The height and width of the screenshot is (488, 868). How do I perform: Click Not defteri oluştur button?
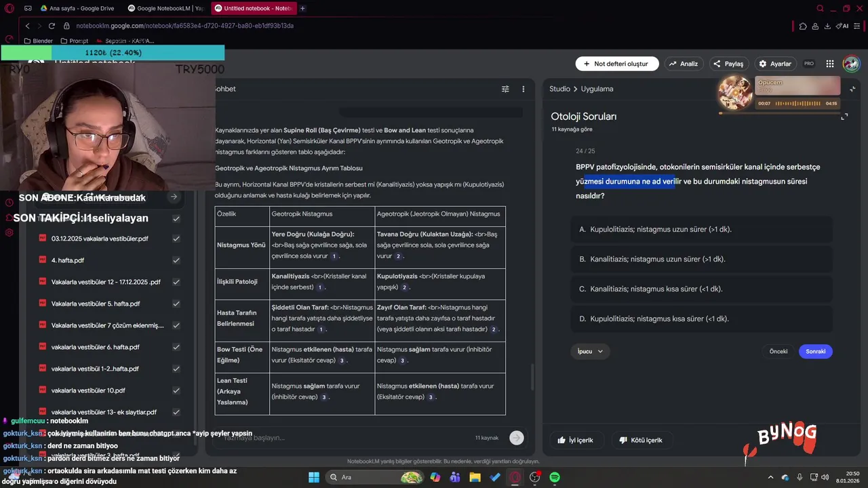[617, 64]
